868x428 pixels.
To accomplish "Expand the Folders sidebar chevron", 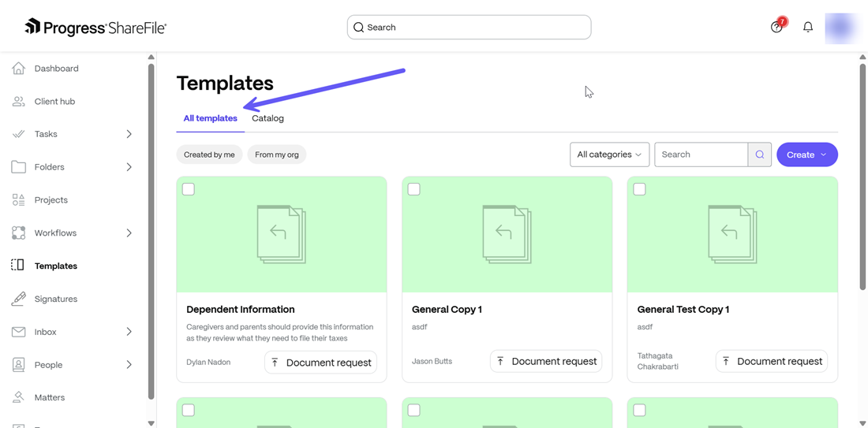I will point(129,167).
